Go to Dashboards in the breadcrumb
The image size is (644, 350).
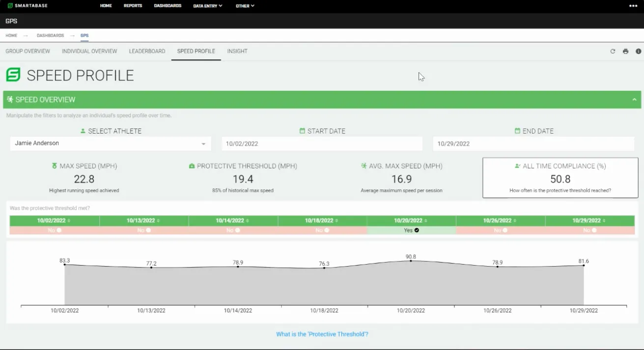(x=50, y=36)
